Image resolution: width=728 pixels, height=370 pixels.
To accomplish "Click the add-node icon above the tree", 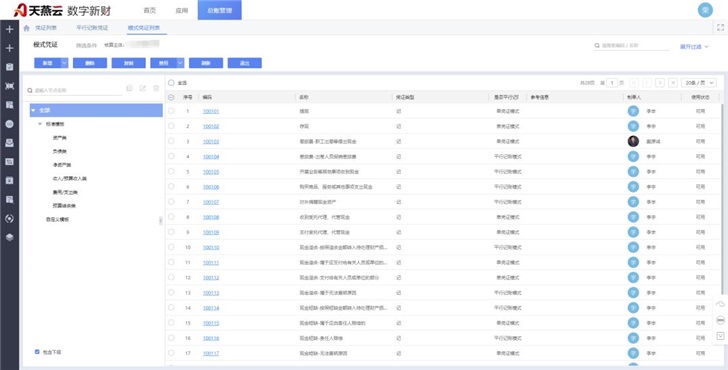I will pyautogui.click(x=130, y=88).
